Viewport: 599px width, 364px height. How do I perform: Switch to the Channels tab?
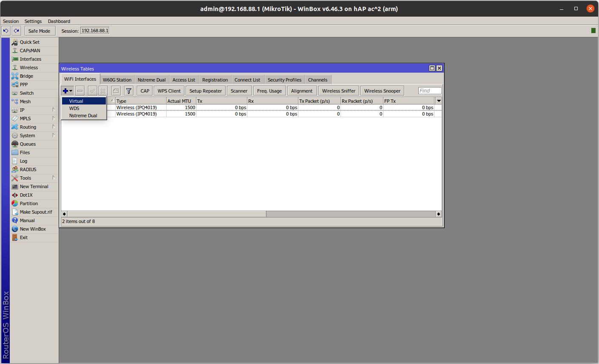[318, 80]
